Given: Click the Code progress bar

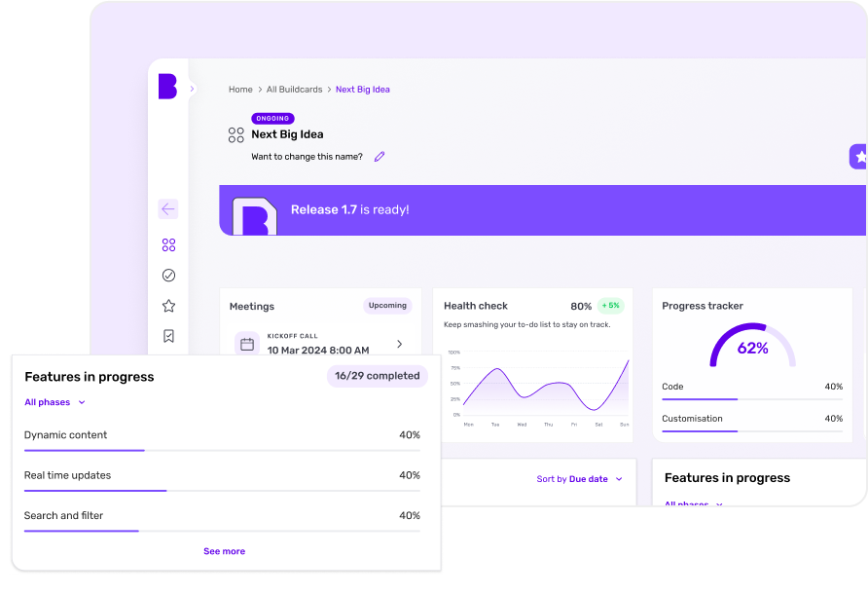Looking at the screenshot, I should click(752, 399).
